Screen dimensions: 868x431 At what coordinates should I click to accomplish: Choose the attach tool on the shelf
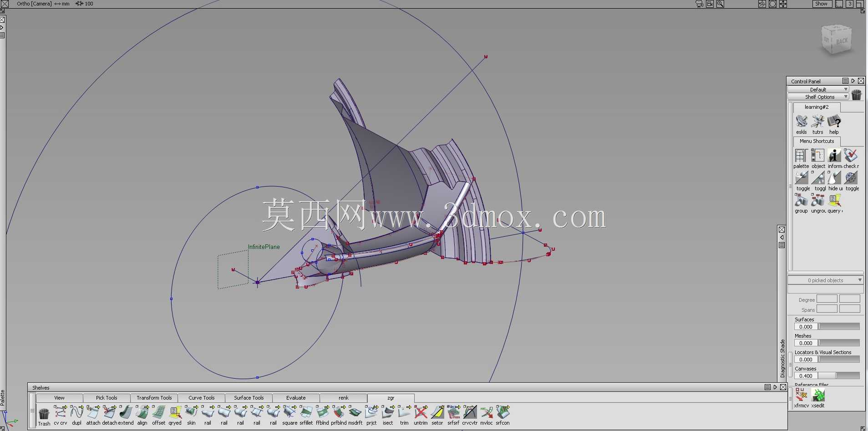tap(93, 412)
